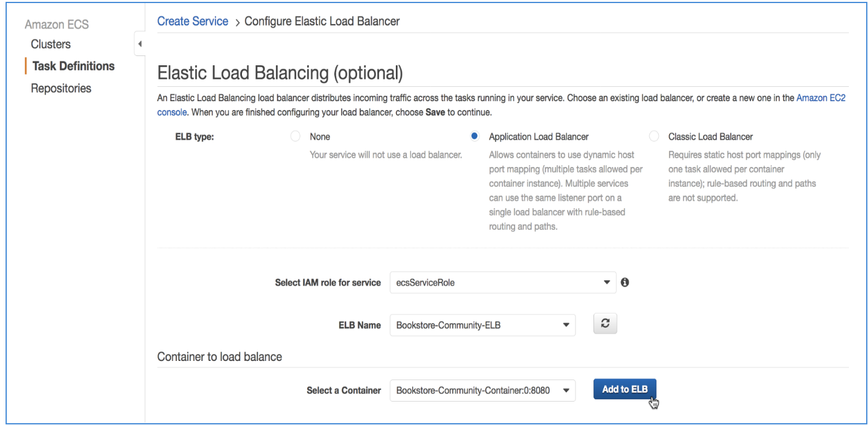Navigate to Repositories in the sidebar
This screenshot has height=425, width=868.
coord(61,88)
